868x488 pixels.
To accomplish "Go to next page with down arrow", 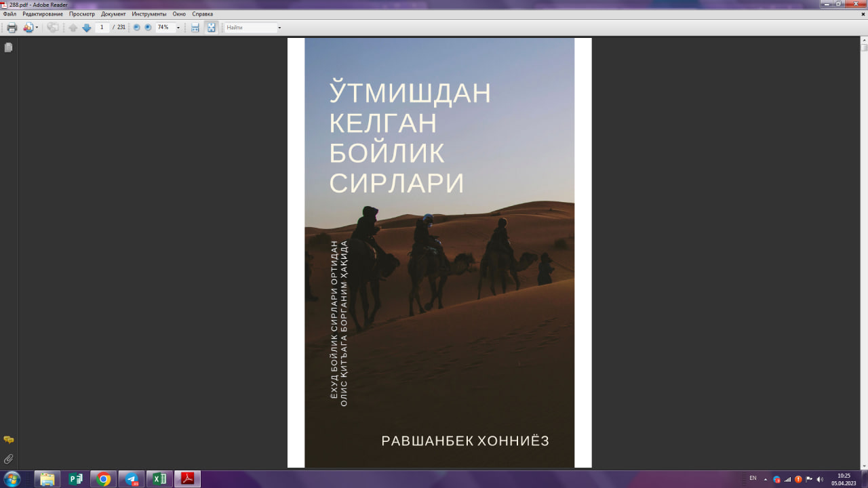I will pyautogui.click(x=87, y=28).
